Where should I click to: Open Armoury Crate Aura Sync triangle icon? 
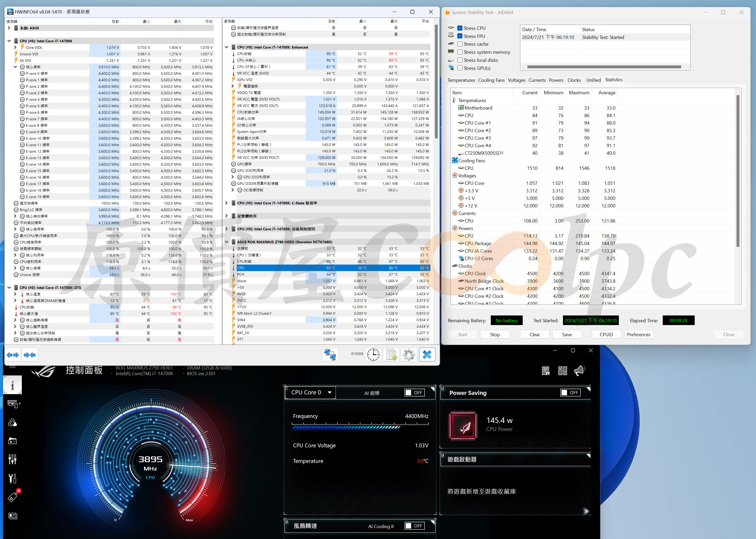[x=13, y=422]
